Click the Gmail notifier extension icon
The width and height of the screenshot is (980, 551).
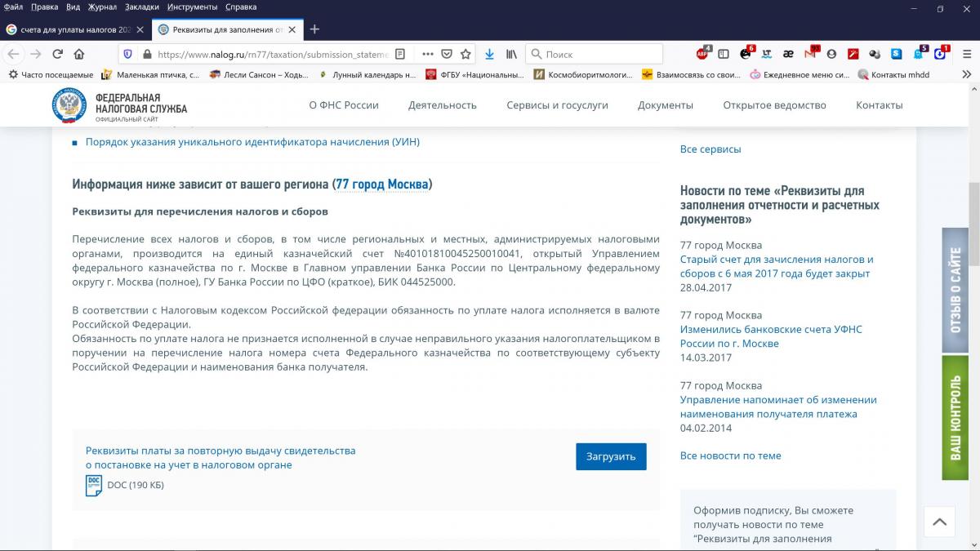(810, 54)
